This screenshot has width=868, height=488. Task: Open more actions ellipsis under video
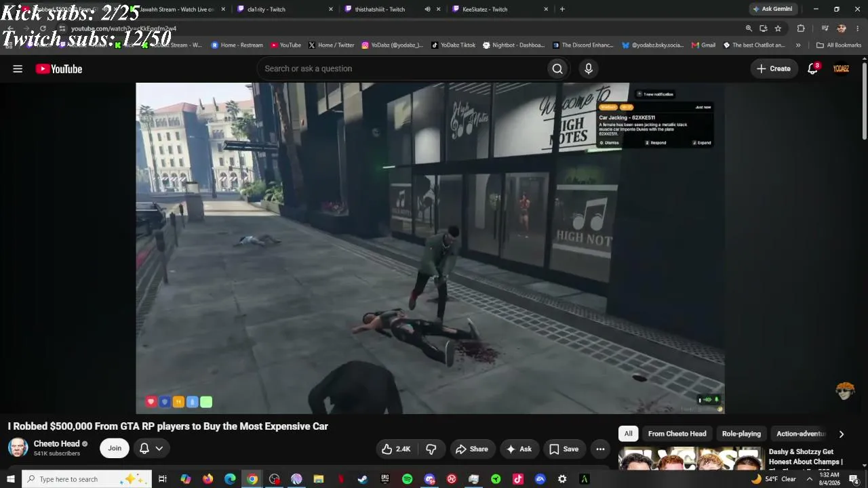[x=600, y=449]
